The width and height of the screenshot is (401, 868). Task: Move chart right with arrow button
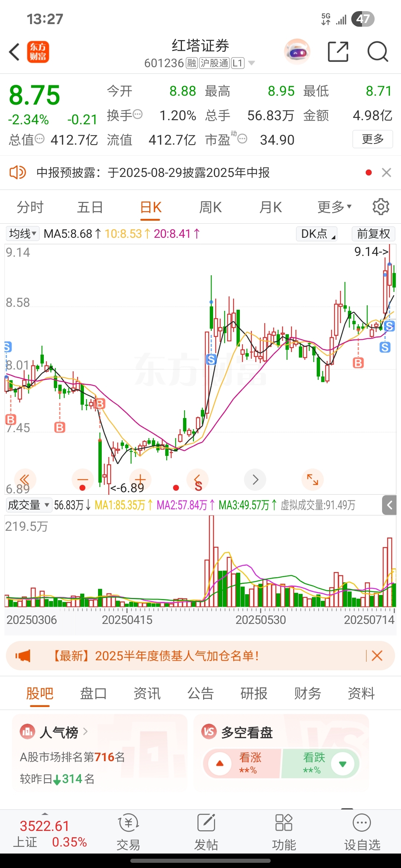(x=255, y=479)
